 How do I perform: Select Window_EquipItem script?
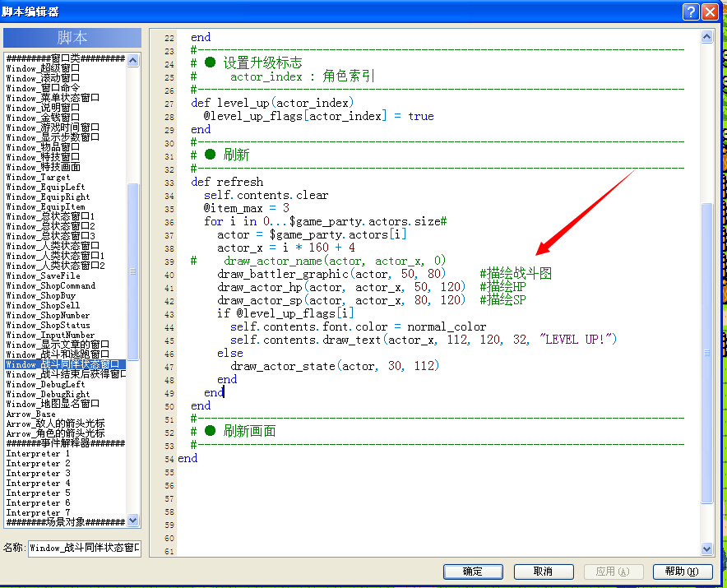pyautogui.click(x=45, y=206)
